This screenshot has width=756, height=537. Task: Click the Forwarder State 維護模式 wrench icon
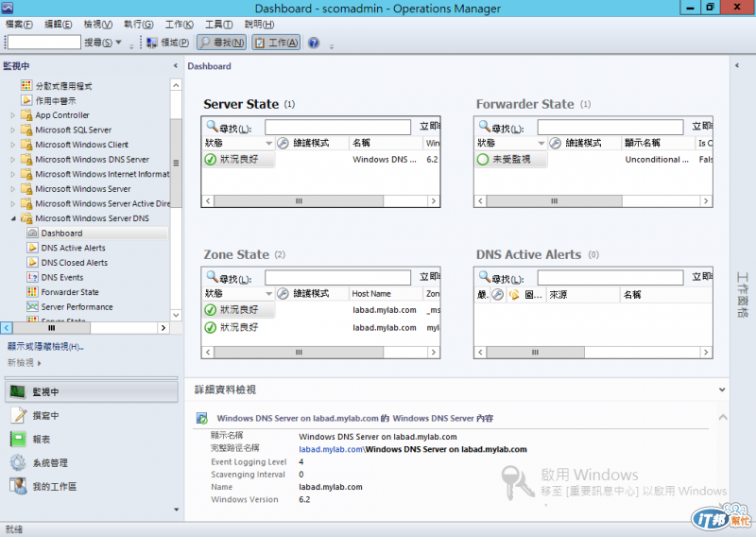tap(556, 144)
